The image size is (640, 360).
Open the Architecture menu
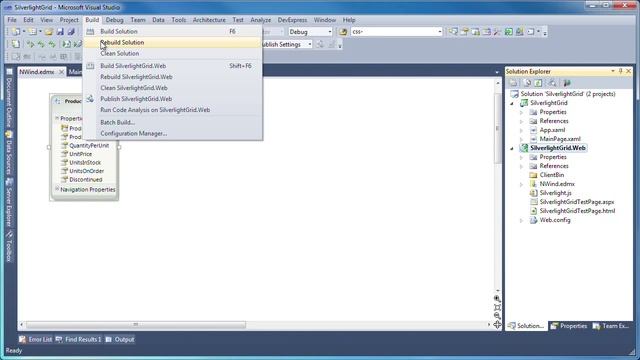(x=209, y=20)
